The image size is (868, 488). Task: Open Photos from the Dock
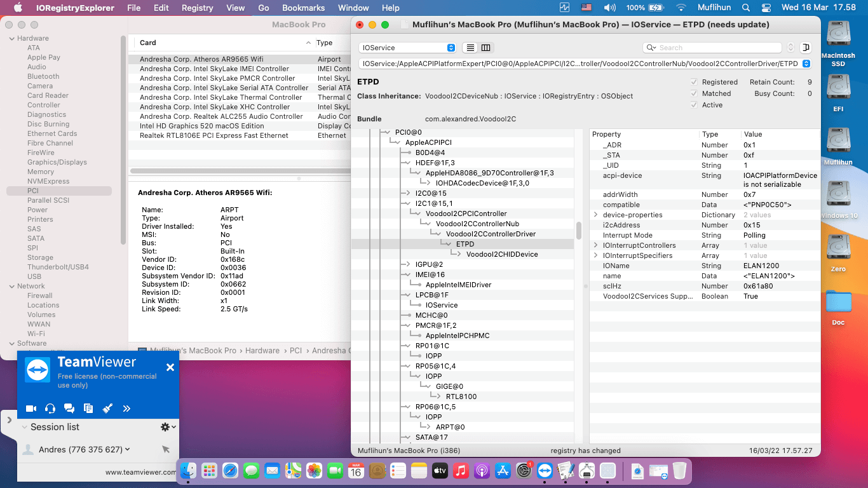[314, 471]
